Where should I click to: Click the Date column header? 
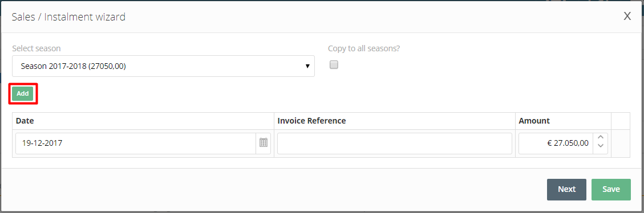(x=25, y=121)
